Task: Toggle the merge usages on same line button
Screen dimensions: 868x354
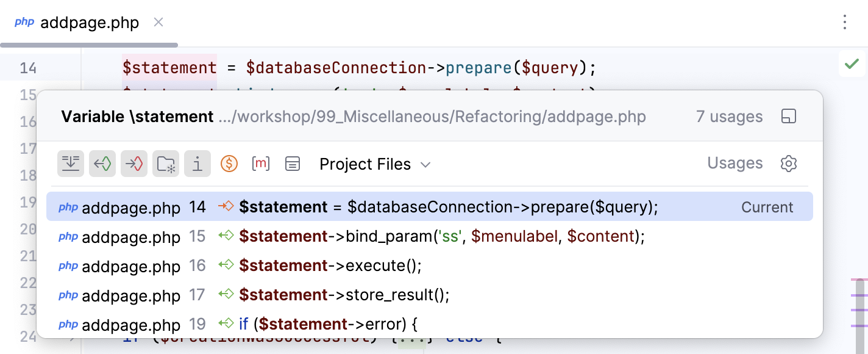Action: [71, 164]
